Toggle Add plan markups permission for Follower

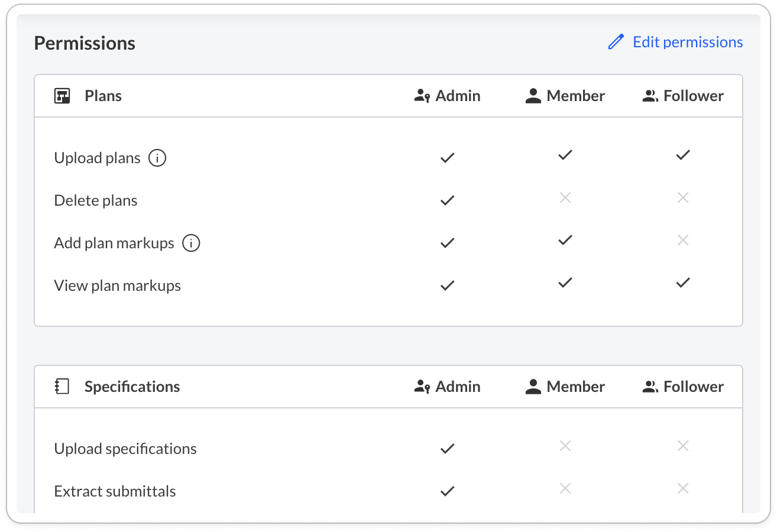(683, 241)
